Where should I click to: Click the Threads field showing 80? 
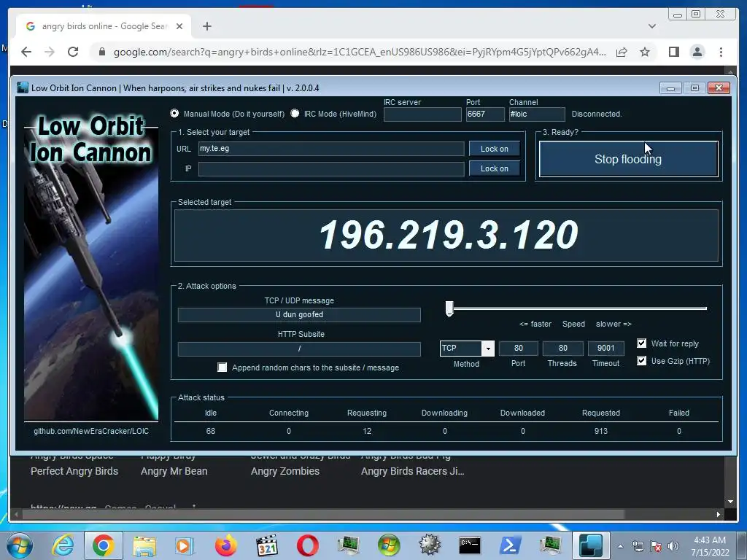tap(562, 348)
